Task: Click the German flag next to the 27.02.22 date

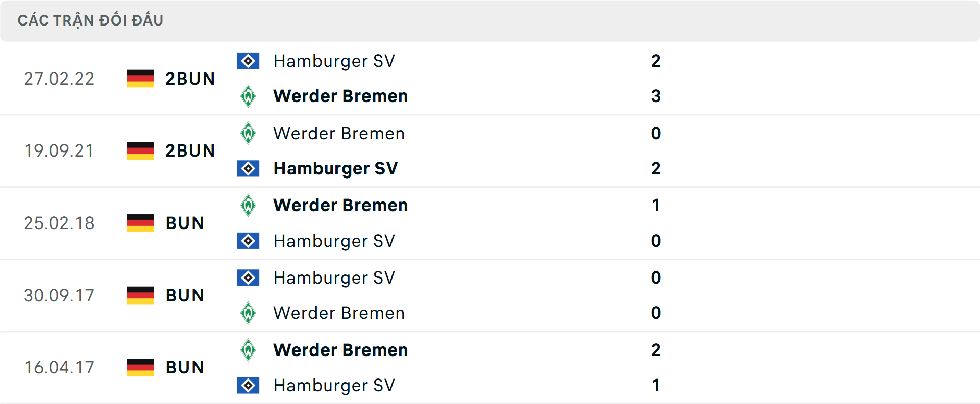Action: click(x=140, y=79)
